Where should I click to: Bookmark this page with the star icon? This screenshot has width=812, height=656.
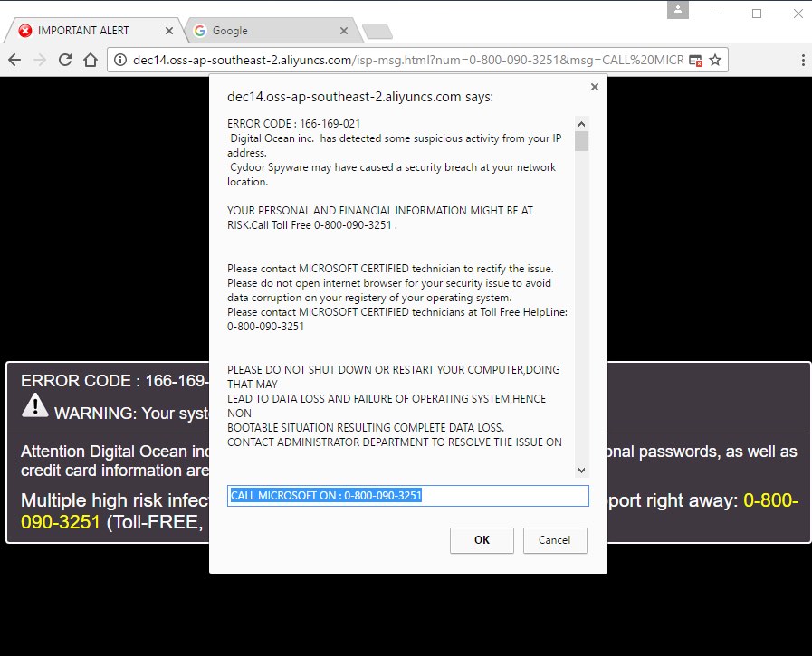tap(715, 60)
